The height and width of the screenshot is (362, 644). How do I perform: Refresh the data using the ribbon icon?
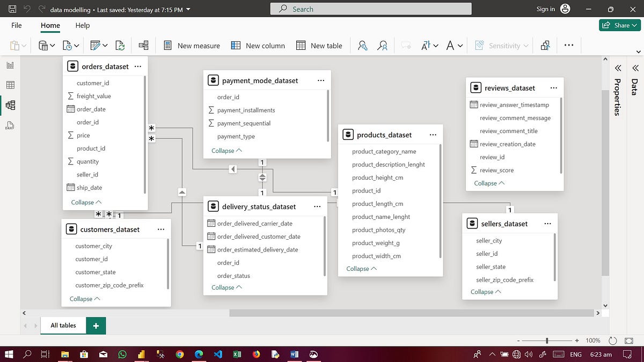coord(120,46)
